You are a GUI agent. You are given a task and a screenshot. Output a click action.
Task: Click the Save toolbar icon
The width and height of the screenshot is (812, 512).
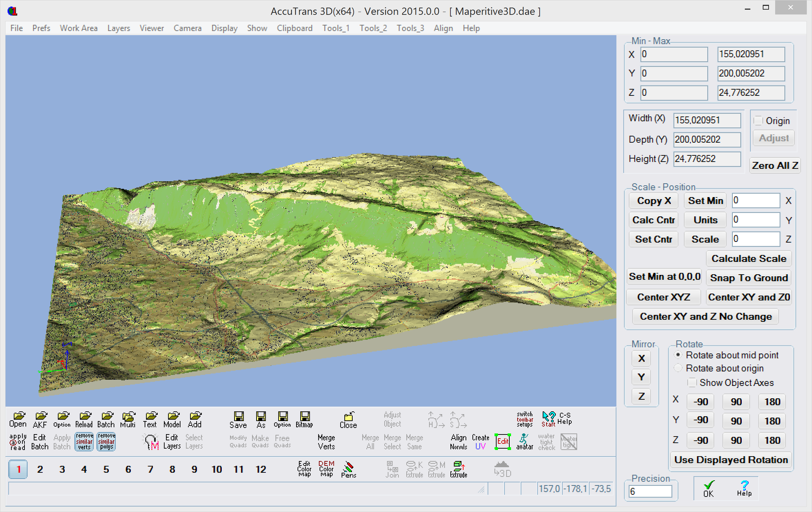pyautogui.click(x=238, y=420)
